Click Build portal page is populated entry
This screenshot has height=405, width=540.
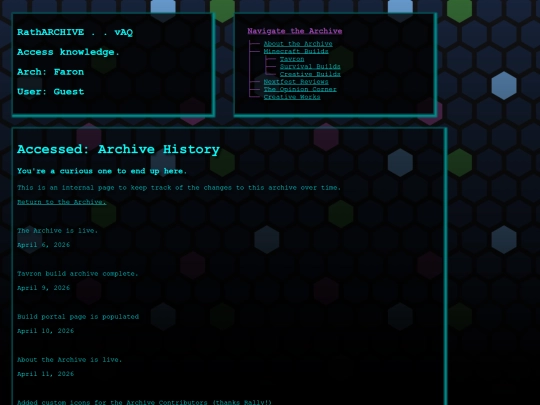tap(78, 317)
